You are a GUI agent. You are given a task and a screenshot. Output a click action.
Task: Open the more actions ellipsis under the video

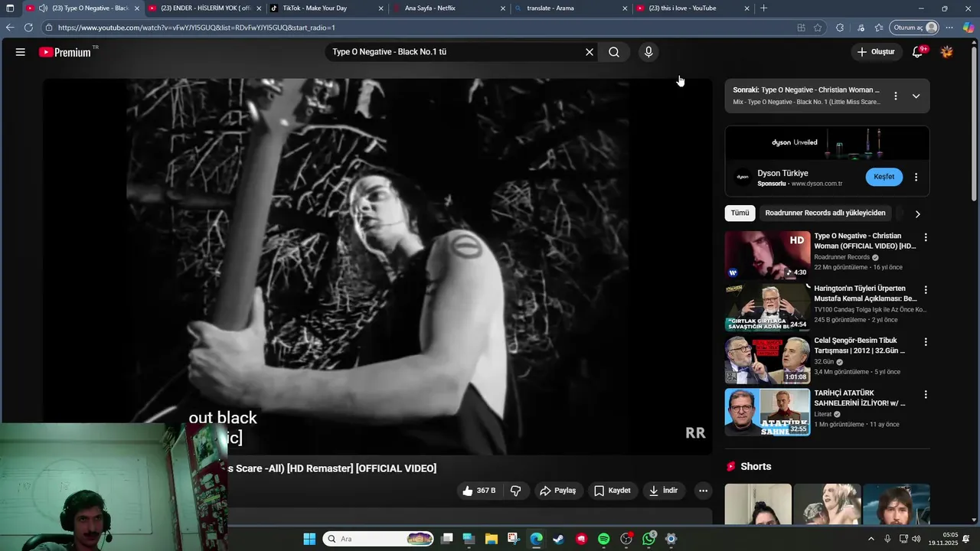703,491
